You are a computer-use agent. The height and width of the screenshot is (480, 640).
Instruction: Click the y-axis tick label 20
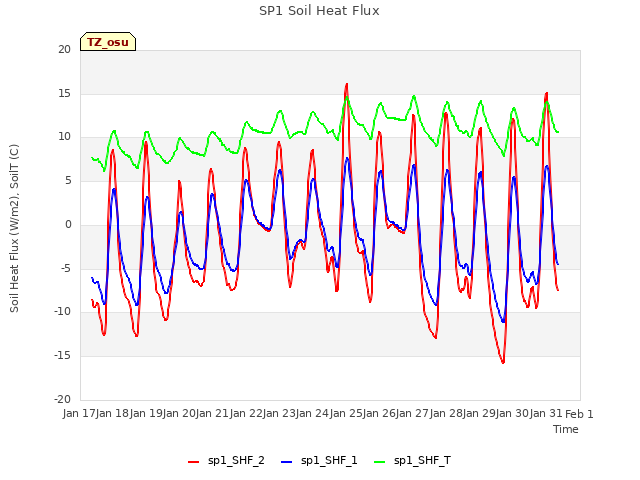point(64,50)
